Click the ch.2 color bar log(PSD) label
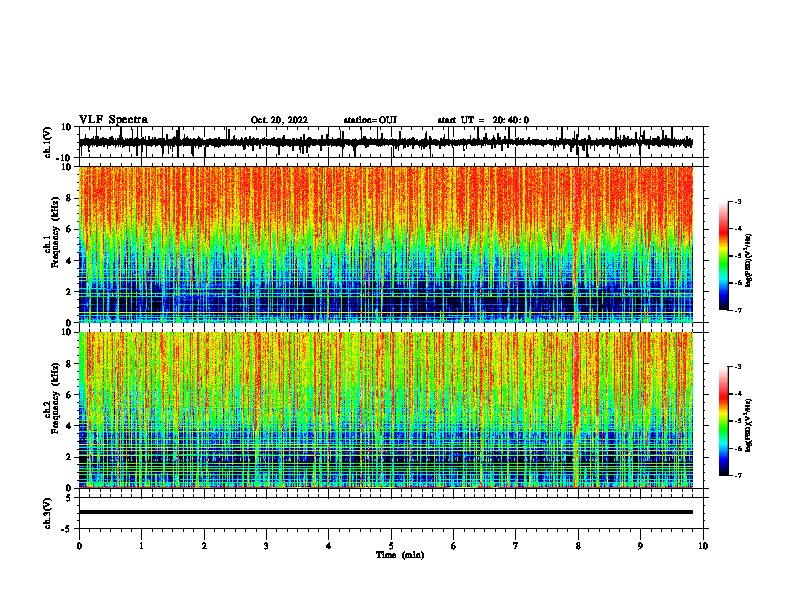Viewport: 792px width, 612px height. (748, 425)
